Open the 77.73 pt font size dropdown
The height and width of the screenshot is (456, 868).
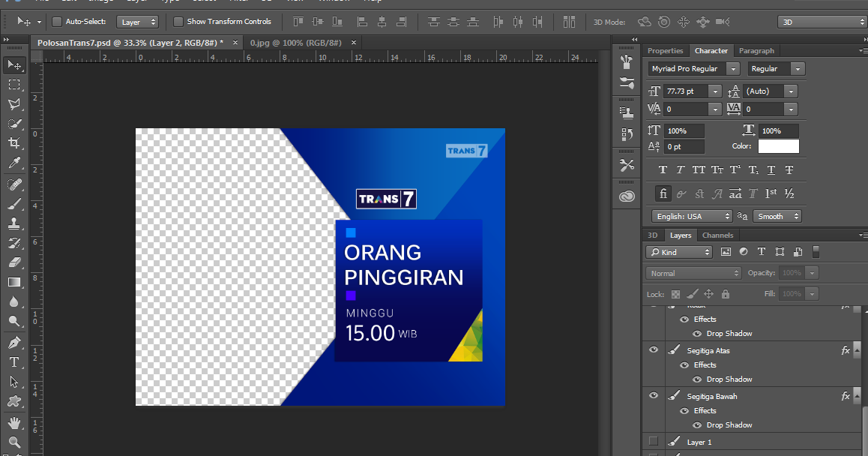tap(715, 91)
